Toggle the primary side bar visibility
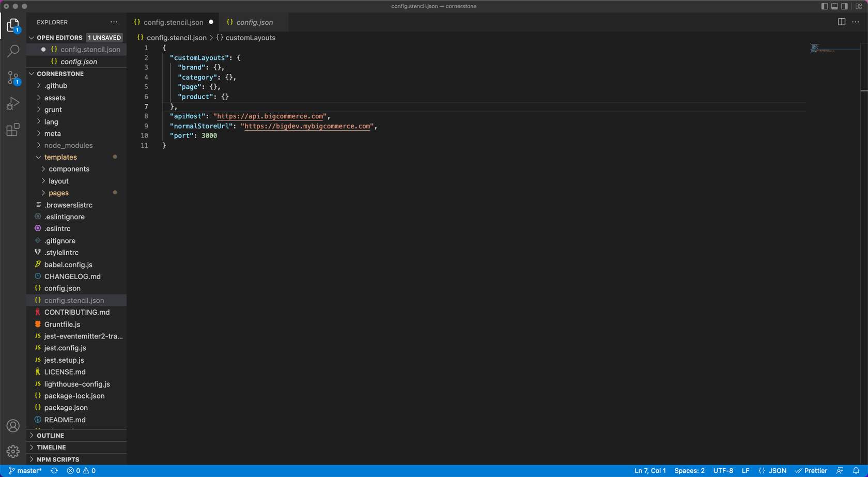 click(x=824, y=6)
